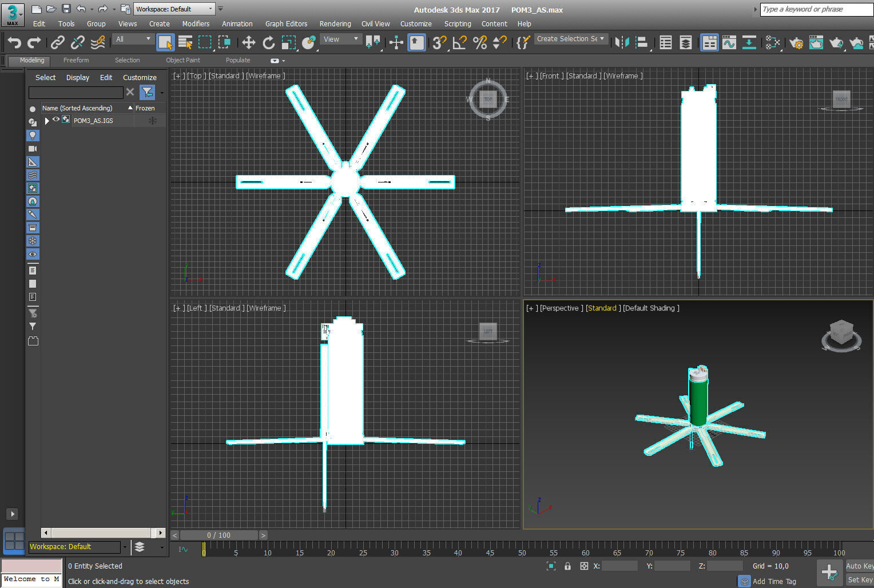874x588 pixels.
Task: Open the Scripting menu
Action: coord(458,24)
